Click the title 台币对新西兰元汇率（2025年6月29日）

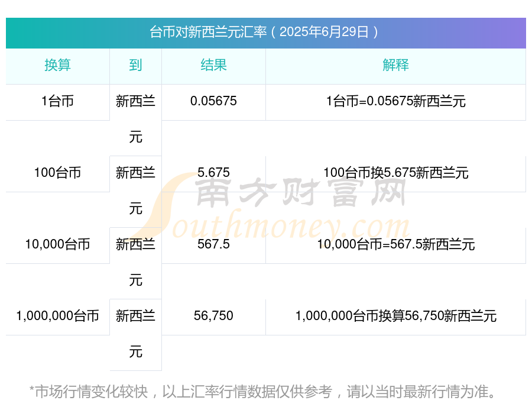[x=264, y=32]
